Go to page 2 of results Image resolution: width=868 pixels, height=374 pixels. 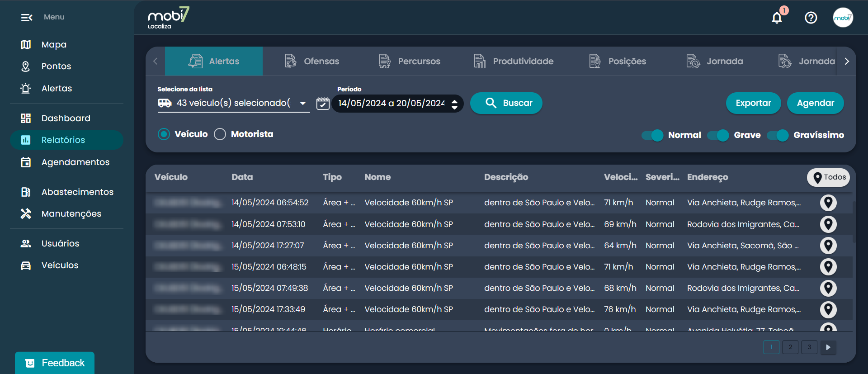coord(790,347)
